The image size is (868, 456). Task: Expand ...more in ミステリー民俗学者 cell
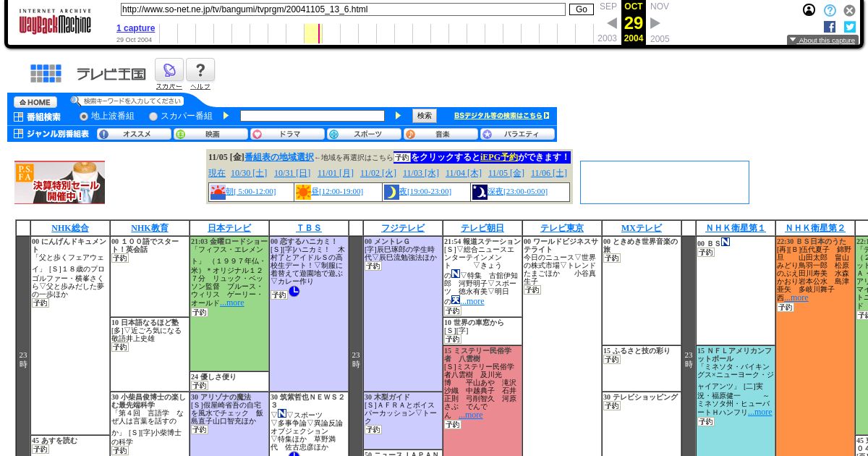470,415
